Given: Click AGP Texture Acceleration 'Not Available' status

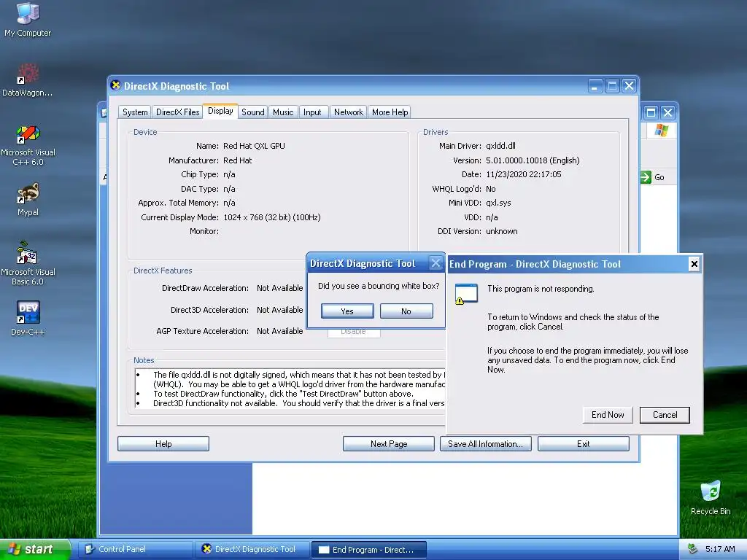Looking at the screenshot, I should click(x=279, y=331).
